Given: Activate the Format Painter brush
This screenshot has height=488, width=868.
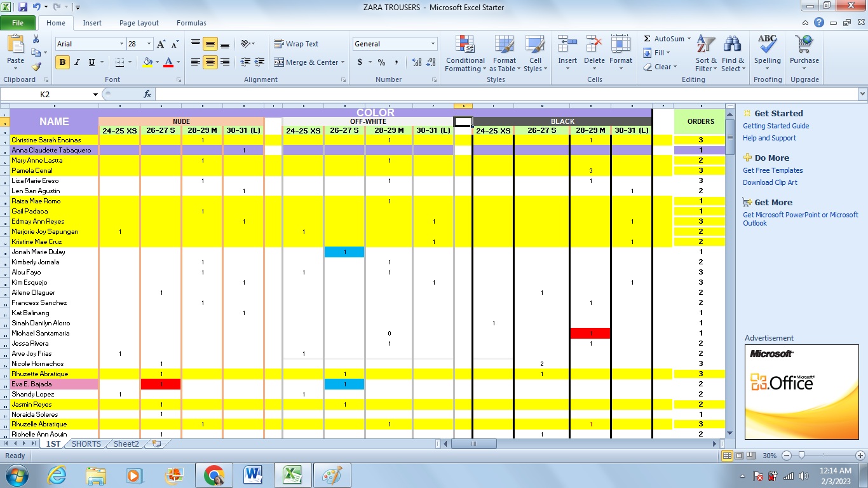Looking at the screenshot, I should [36, 66].
